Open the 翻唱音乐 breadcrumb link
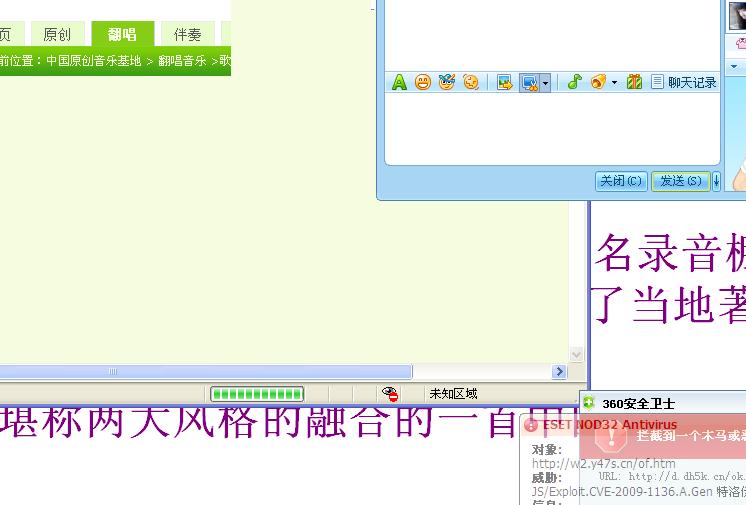 tap(181, 61)
